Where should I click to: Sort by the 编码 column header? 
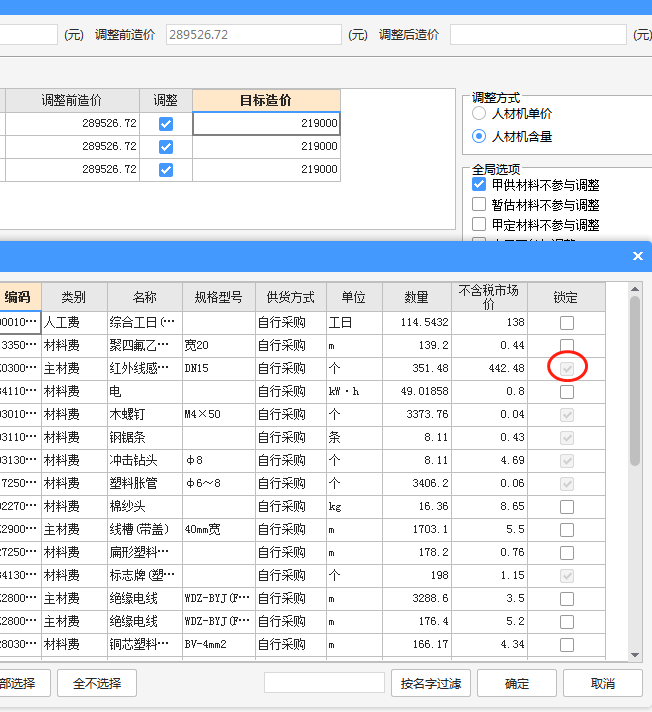point(18,297)
